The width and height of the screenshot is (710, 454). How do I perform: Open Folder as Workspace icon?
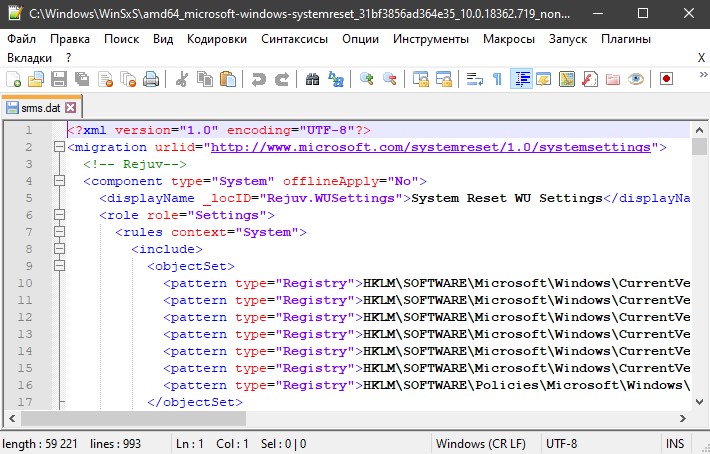click(x=613, y=79)
